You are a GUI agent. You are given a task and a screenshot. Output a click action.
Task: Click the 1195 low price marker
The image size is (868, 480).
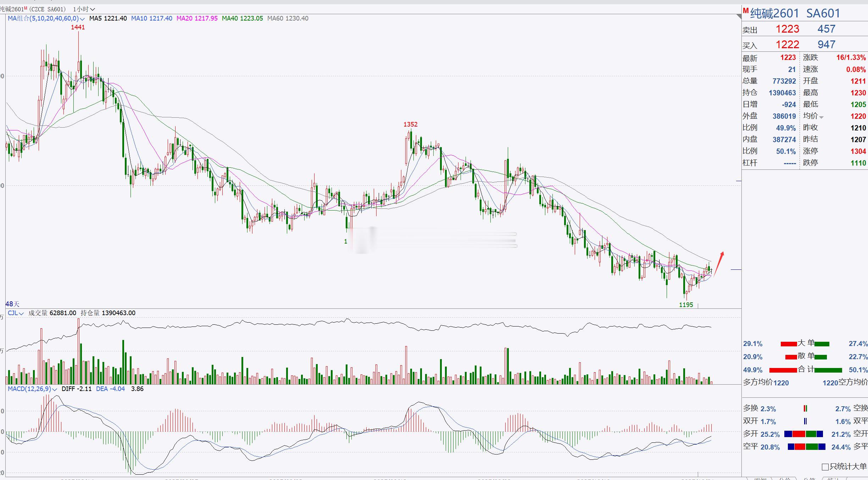(x=686, y=305)
